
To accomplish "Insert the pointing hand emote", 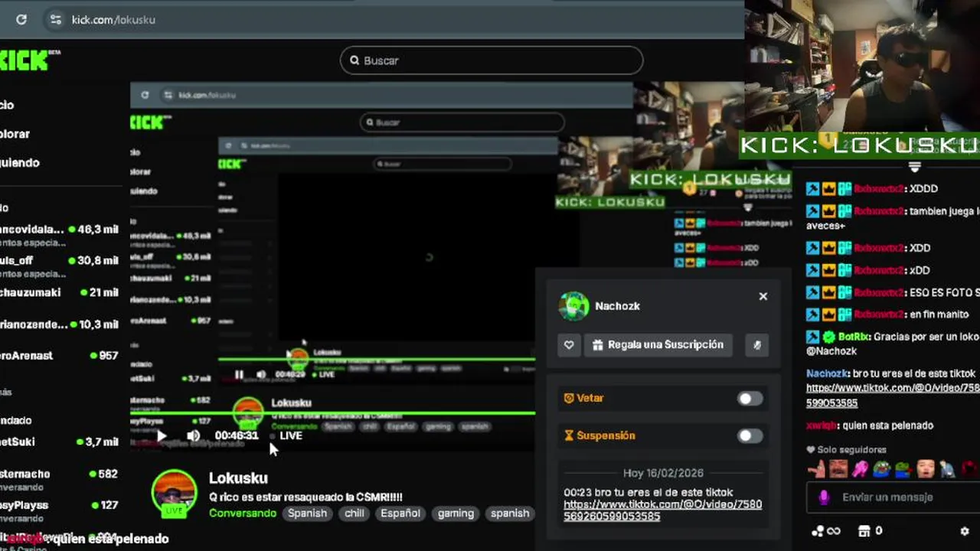I will 816,468.
